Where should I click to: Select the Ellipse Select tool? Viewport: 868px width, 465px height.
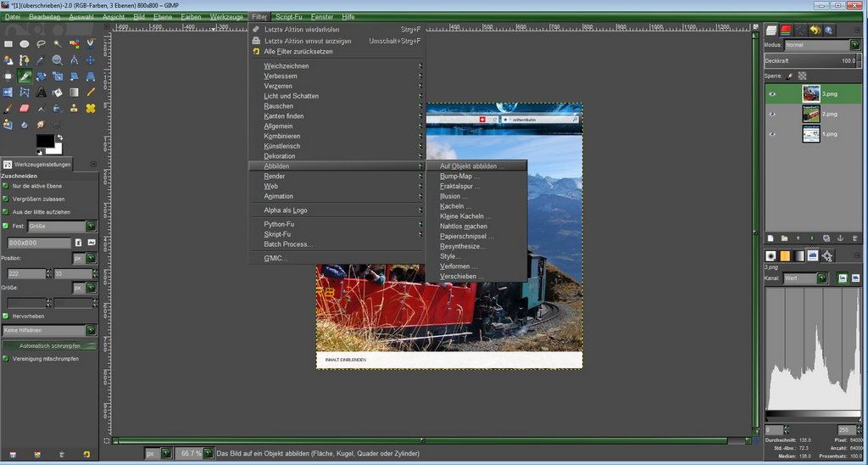click(x=25, y=44)
